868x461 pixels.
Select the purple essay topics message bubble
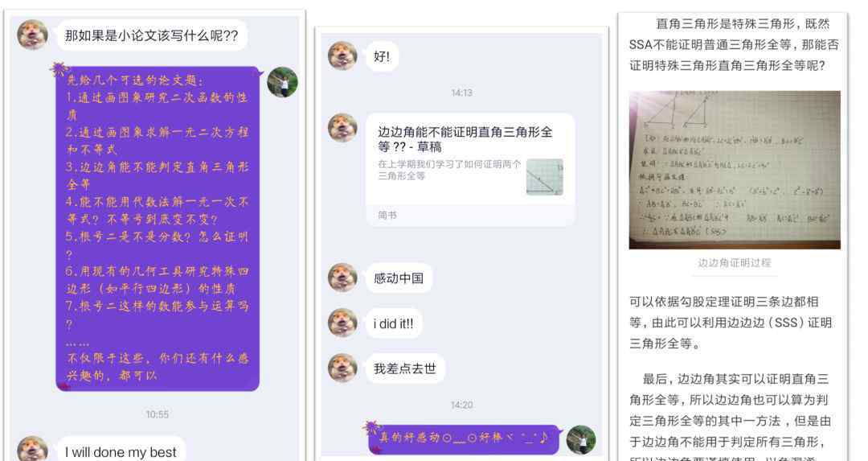tap(158, 228)
